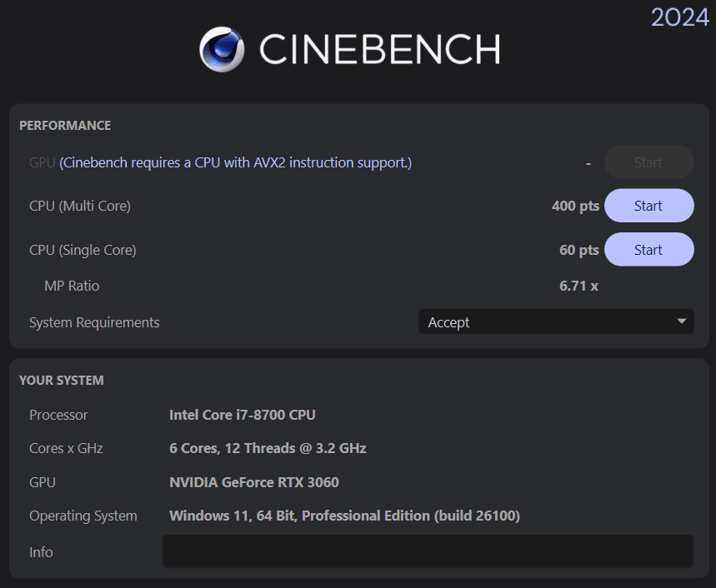
Task: Click the CPU (Single Core) label
Action: click(83, 250)
